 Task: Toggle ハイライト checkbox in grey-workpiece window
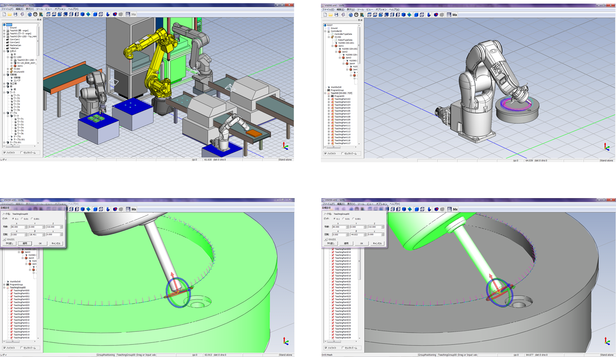coord(326,348)
